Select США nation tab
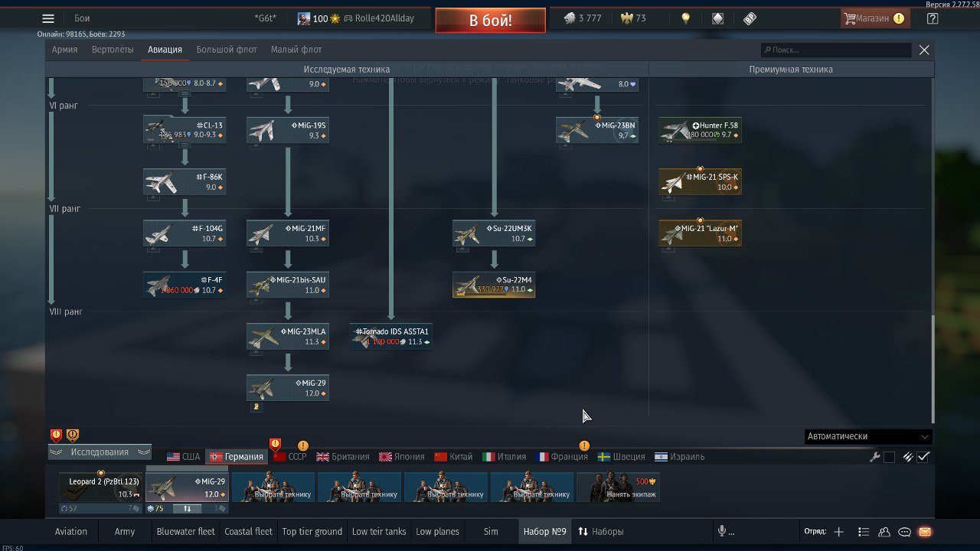The height and width of the screenshot is (551, 980). 184,457
